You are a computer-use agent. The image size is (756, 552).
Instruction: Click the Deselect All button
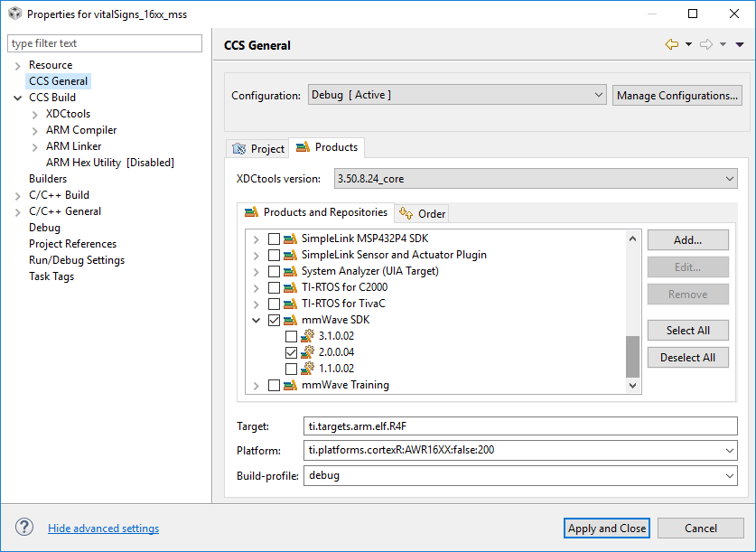tap(687, 357)
